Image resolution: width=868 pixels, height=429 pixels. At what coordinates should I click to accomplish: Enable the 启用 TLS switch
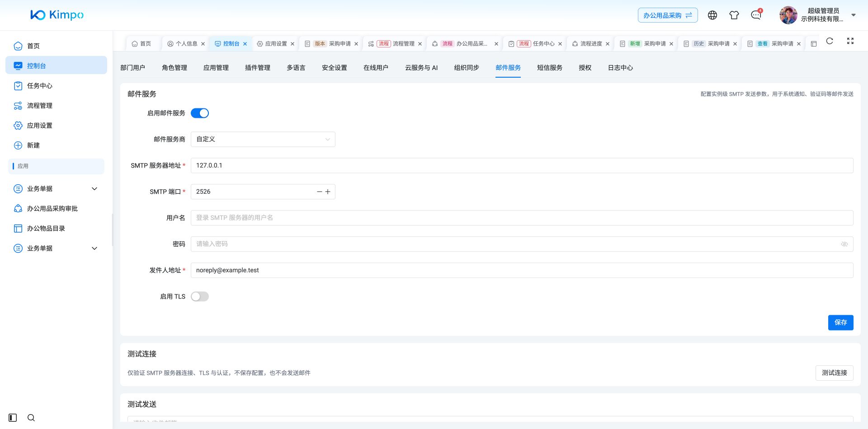[x=200, y=297]
